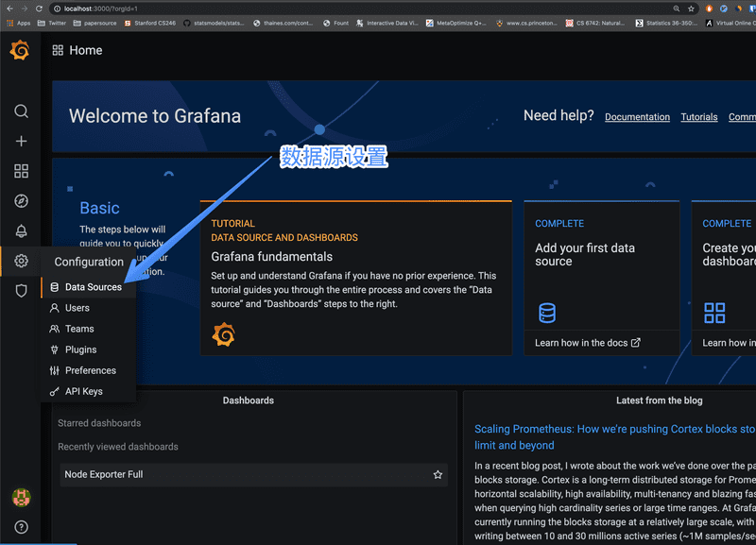
Task: Star the Node Exporter Full dashboard
Action: coord(437,475)
